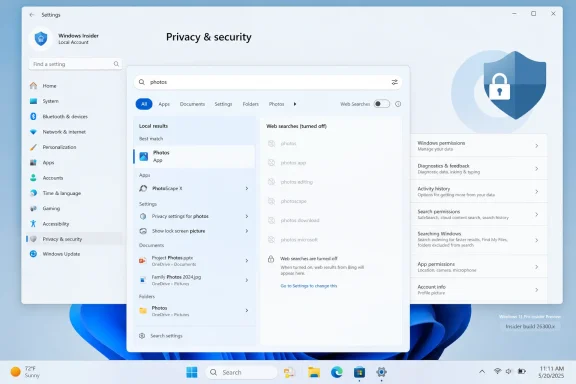576x384 pixels.
Task: Open Time & language in sidebar
Action: (75, 193)
